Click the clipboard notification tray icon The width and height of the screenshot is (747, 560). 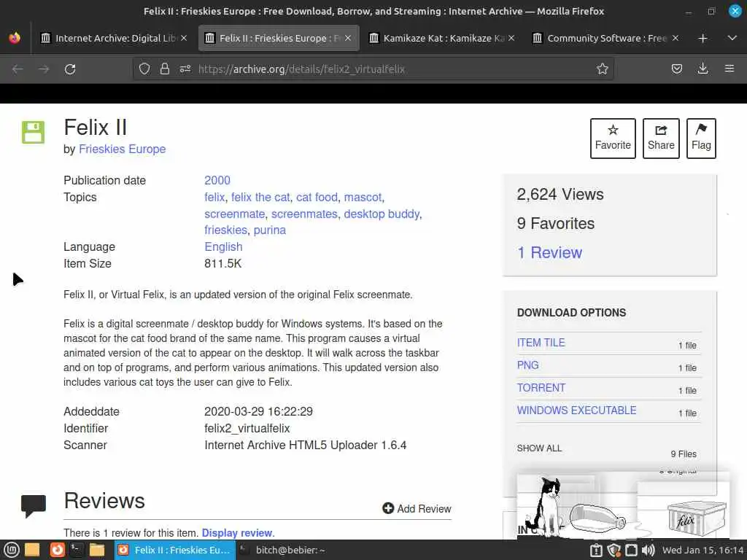click(596, 551)
